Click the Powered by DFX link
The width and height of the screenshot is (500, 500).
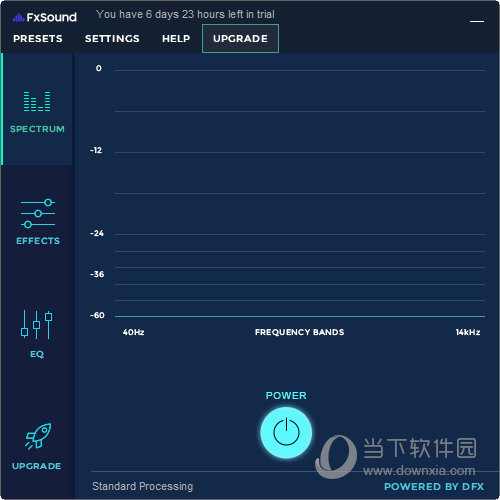click(434, 487)
